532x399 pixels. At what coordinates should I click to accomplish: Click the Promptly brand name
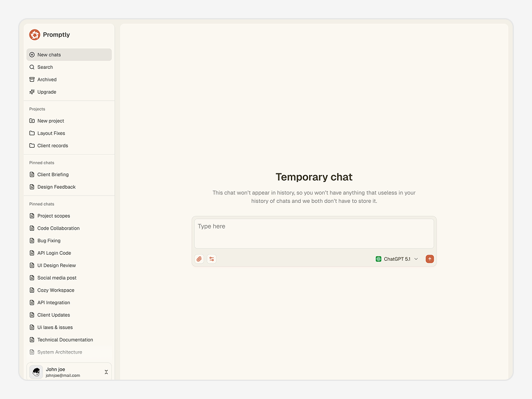[x=56, y=35]
